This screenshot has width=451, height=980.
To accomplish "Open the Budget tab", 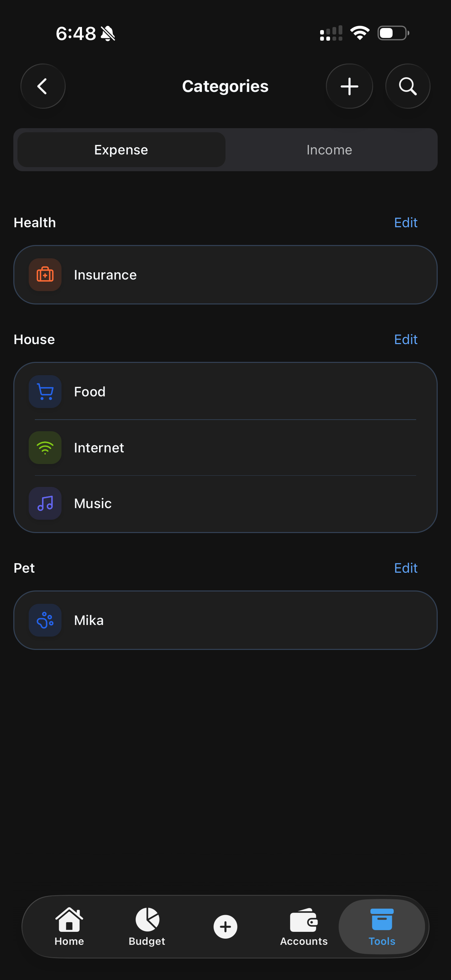I will tap(147, 927).
